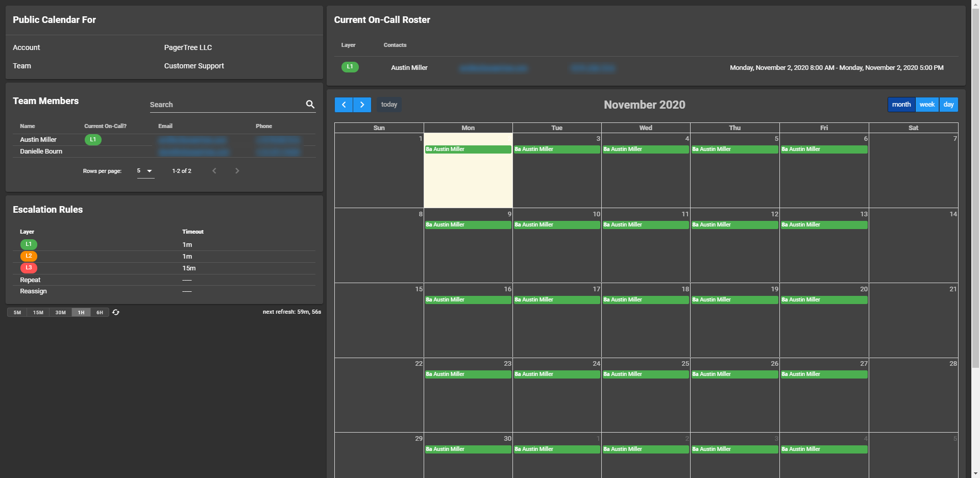Switch calendar to day view
This screenshot has height=478, width=980.
tap(948, 105)
